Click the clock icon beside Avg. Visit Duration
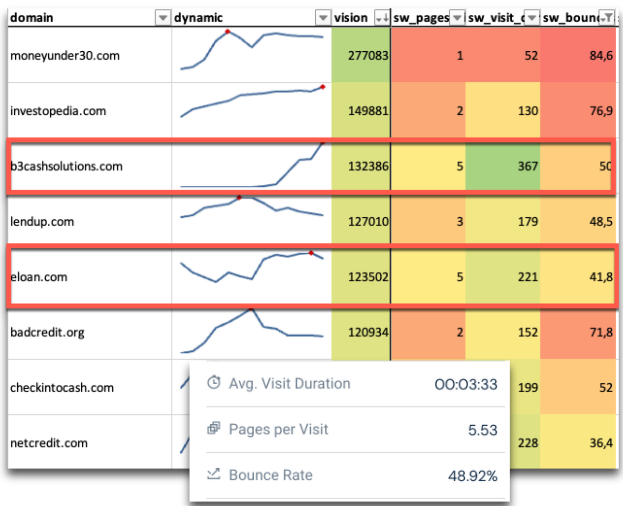This screenshot has width=623, height=506. point(213,384)
